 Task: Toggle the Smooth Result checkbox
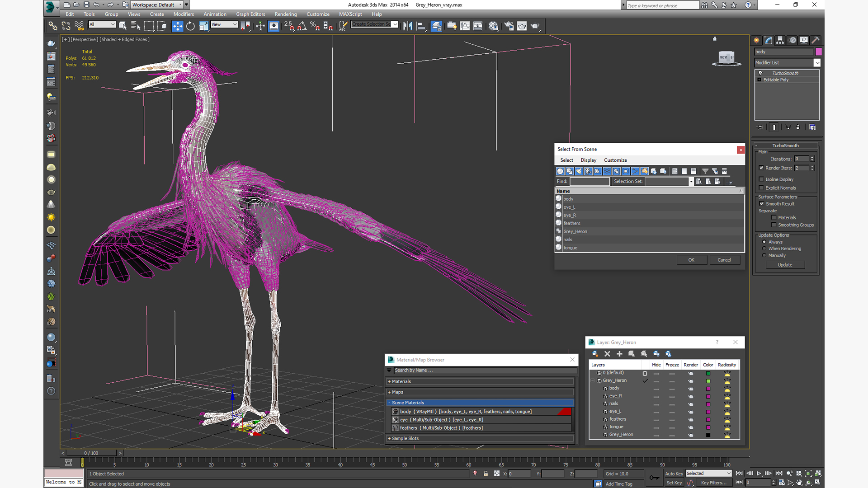tap(762, 204)
